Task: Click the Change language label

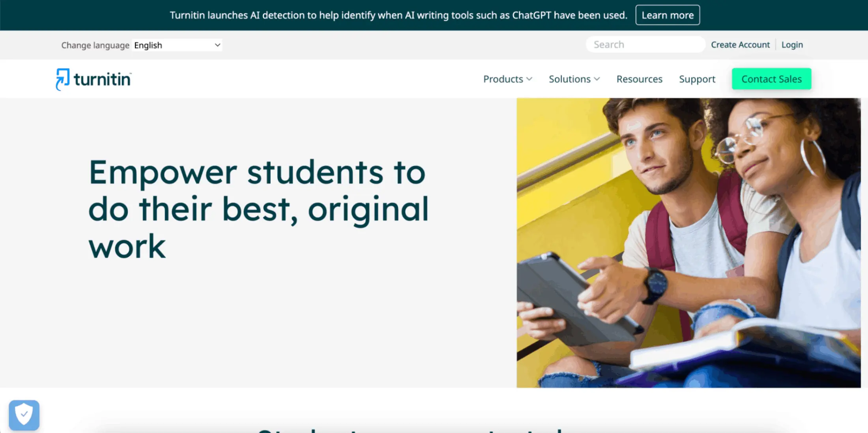Action: [95, 45]
